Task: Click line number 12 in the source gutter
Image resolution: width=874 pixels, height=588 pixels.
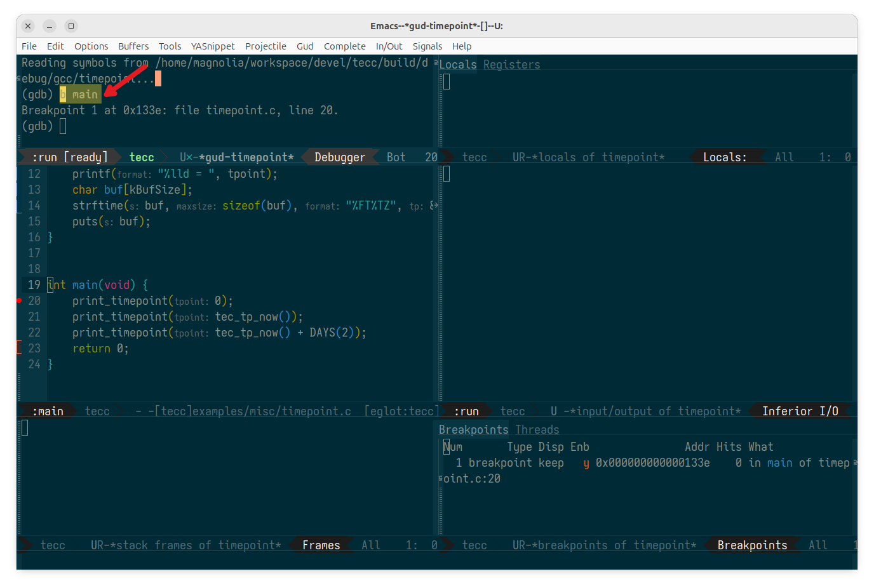Action: (x=34, y=174)
